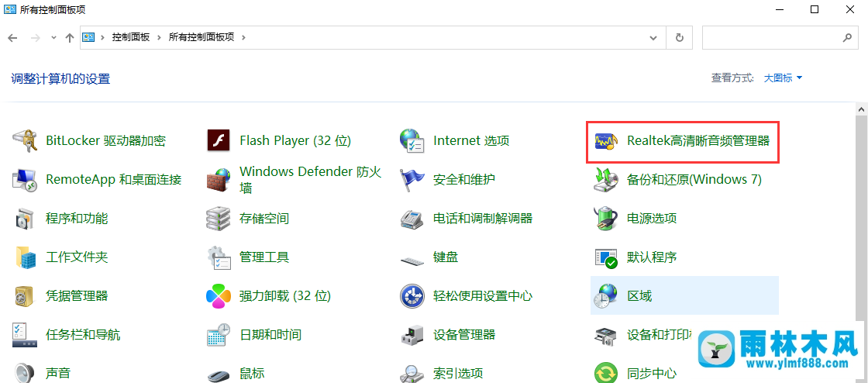Click the Forward navigation arrow
This screenshot has height=383, width=868.
coord(35,38)
